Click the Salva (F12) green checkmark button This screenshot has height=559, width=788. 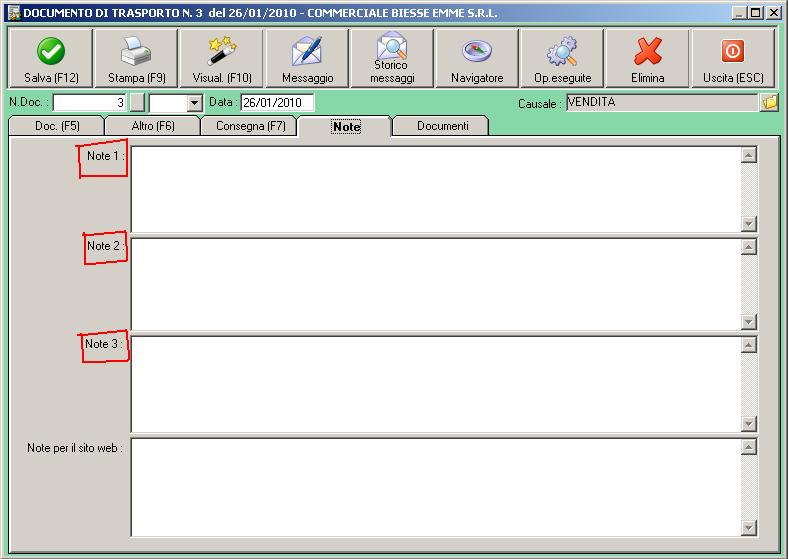coord(51,58)
